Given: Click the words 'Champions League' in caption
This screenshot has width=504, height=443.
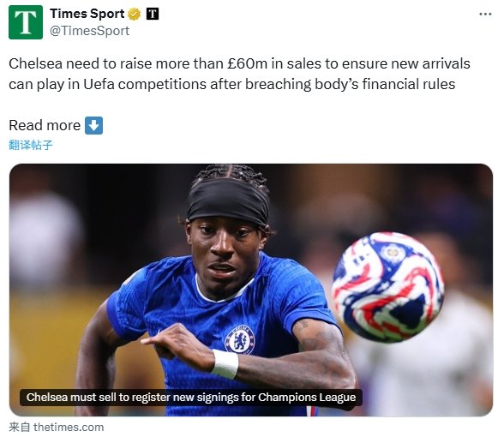Looking at the screenshot, I should tap(307, 398).
